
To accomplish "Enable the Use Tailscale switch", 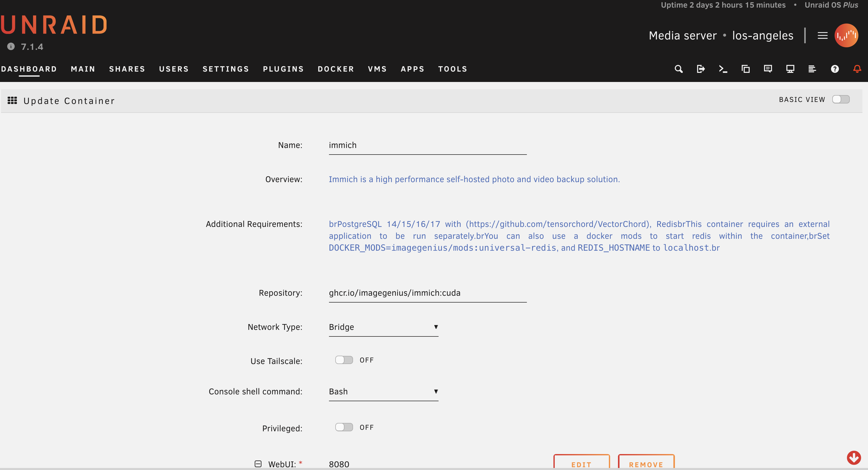I will (x=344, y=360).
